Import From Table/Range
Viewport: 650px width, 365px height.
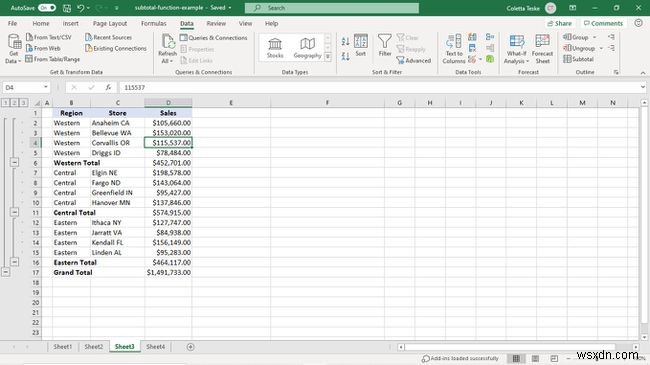(52, 59)
